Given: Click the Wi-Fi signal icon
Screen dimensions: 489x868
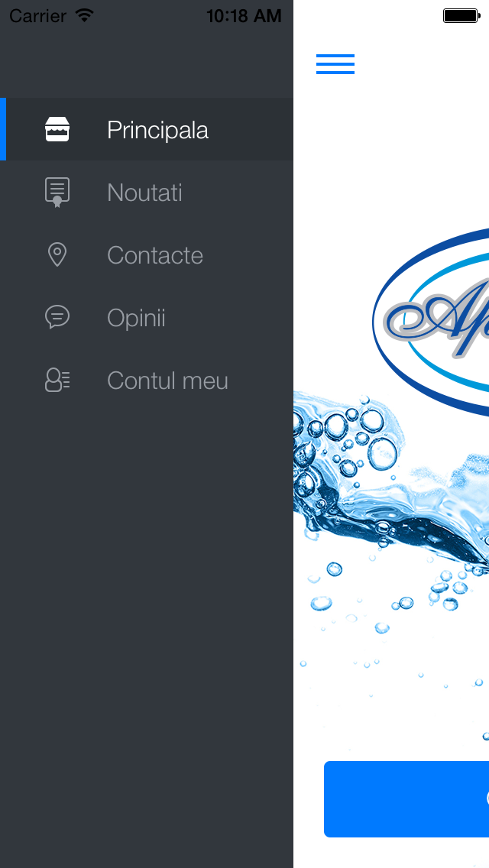Looking at the screenshot, I should point(84,15).
